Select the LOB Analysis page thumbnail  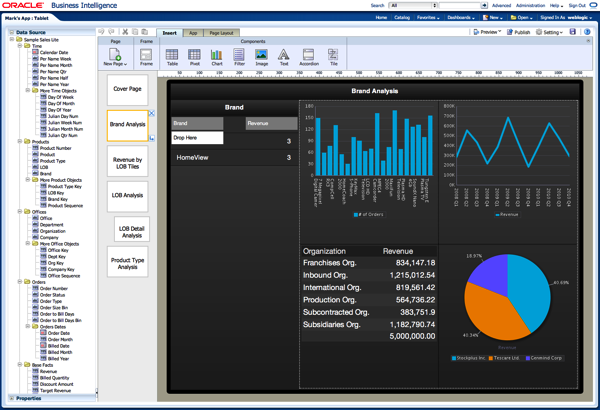tap(127, 196)
